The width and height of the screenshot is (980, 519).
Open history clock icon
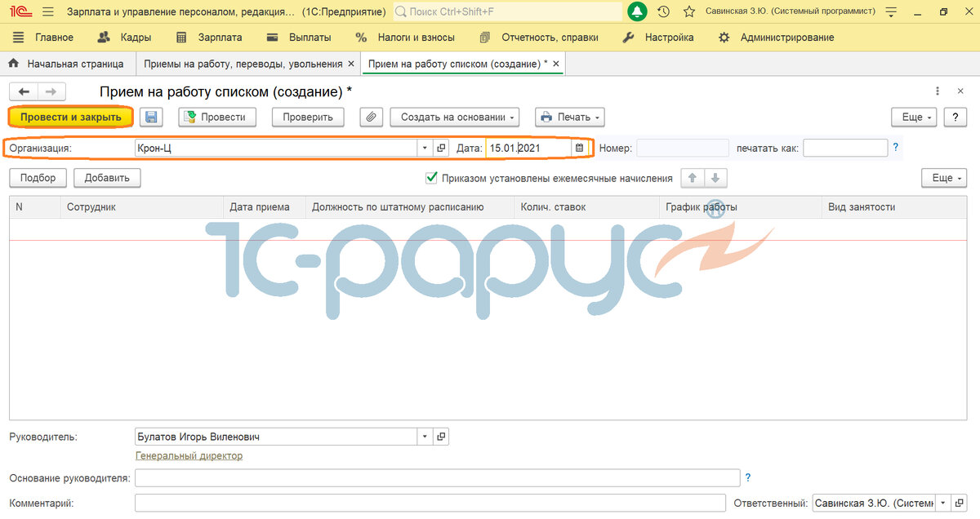664,12
